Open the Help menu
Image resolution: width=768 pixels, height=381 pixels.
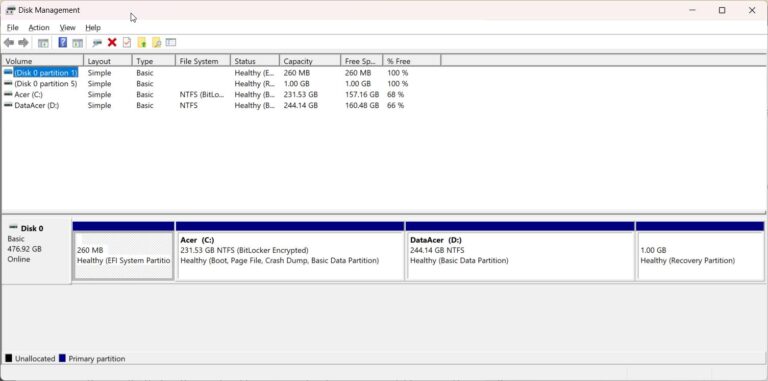click(93, 27)
